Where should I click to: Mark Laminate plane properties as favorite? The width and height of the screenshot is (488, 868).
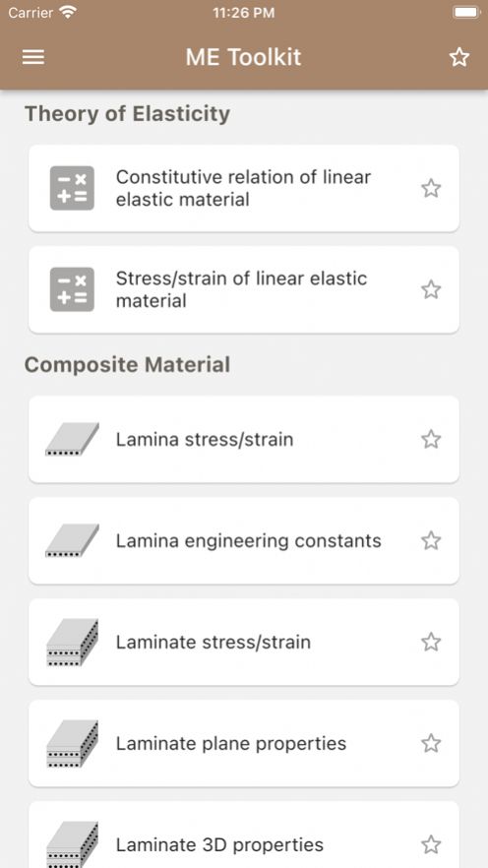431,743
